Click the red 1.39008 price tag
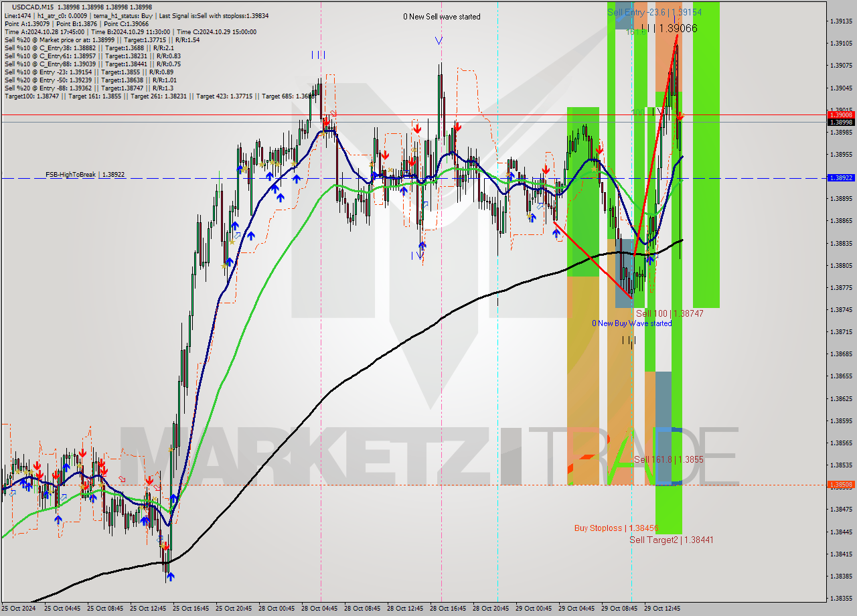The image size is (857, 616). coord(840,115)
